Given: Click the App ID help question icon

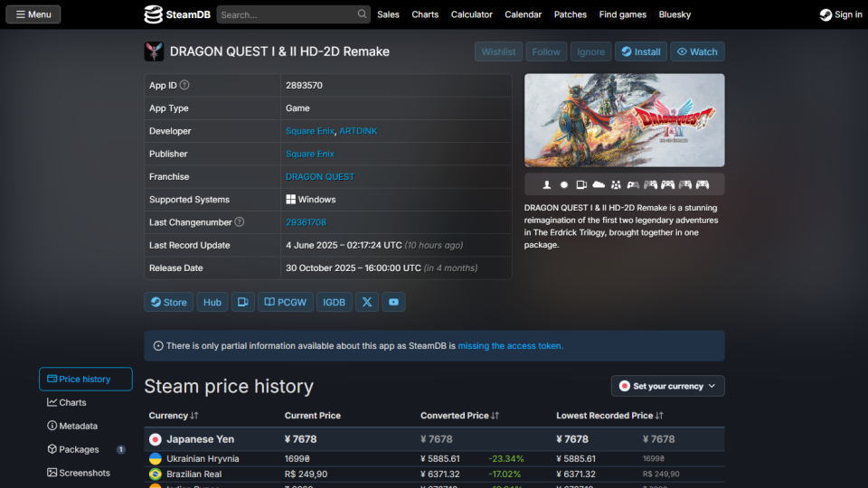Looking at the screenshot, I should [x=184, y=85].
